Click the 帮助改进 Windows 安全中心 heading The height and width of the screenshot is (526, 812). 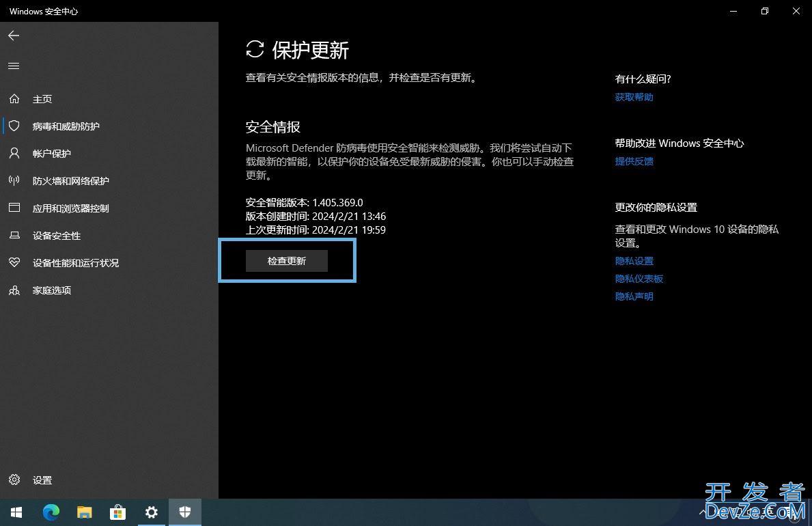pos(679,143)
